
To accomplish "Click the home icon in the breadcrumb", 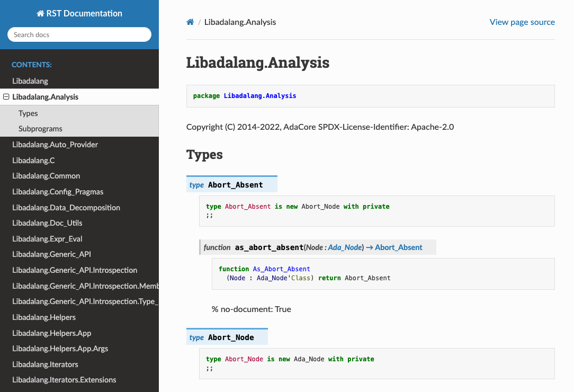I will click(190, 22).
